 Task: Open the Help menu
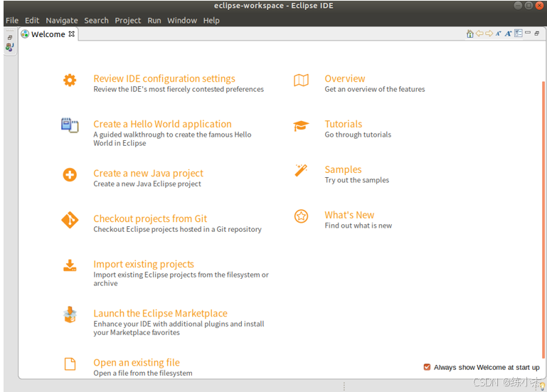coord(211,20)
